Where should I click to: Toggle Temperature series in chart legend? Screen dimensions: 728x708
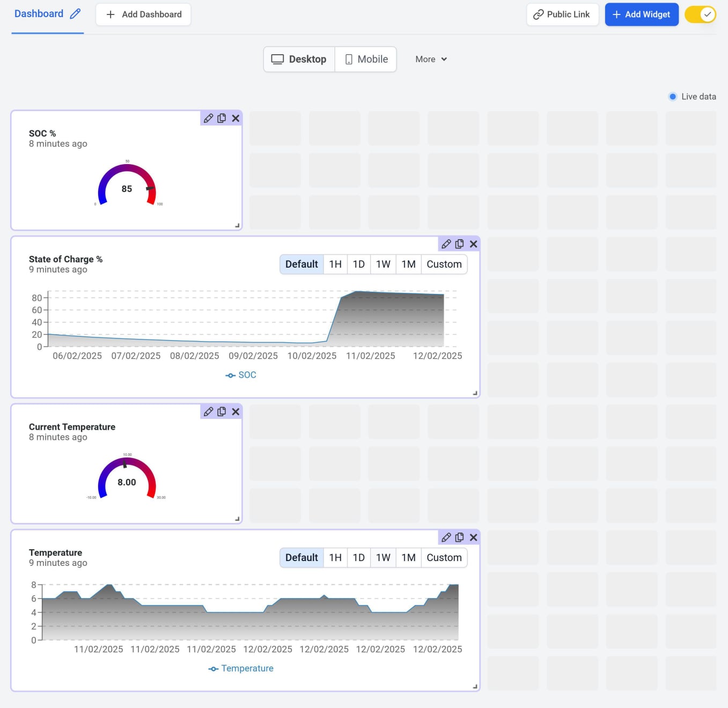[241, 668]
